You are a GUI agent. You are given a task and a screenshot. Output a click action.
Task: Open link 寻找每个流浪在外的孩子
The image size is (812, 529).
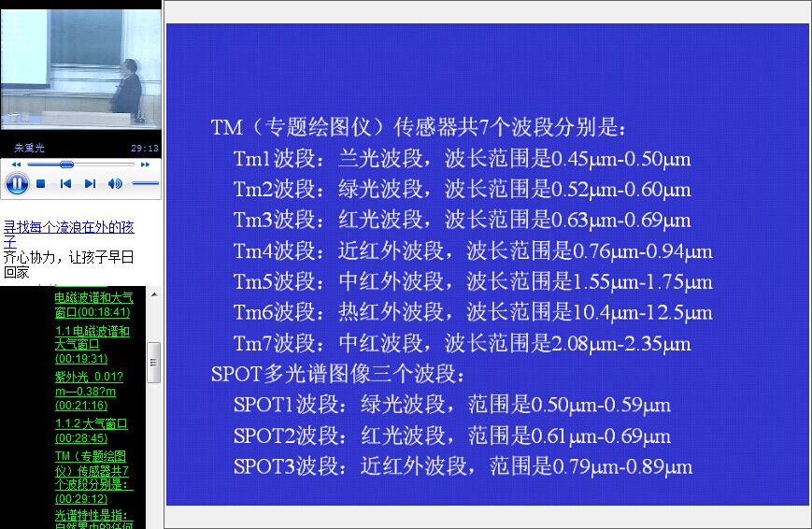[x=68, y=235]
